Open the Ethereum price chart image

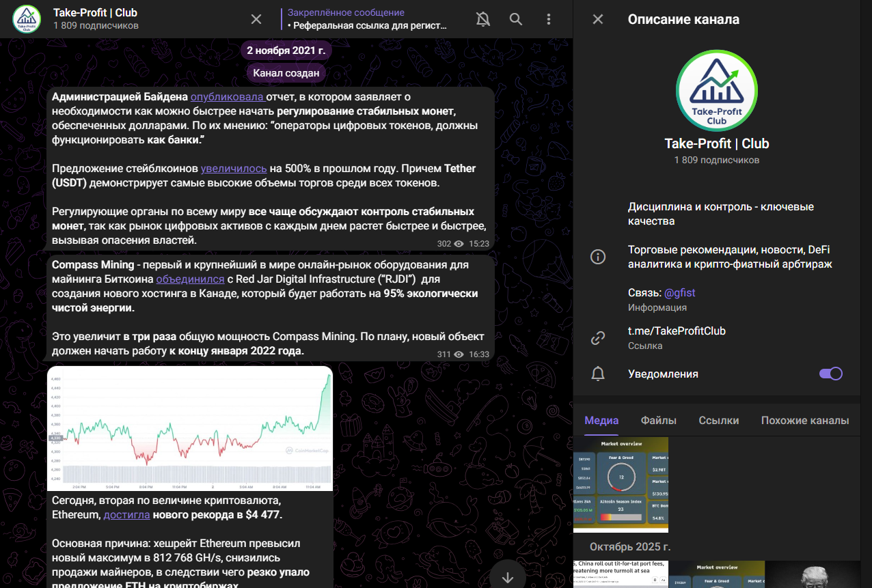(190, 428)
